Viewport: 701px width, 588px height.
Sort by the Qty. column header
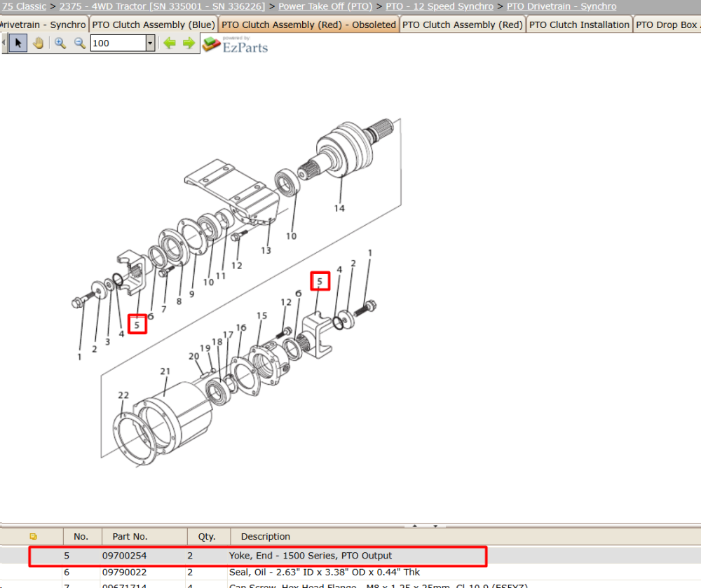pos(208,537)
